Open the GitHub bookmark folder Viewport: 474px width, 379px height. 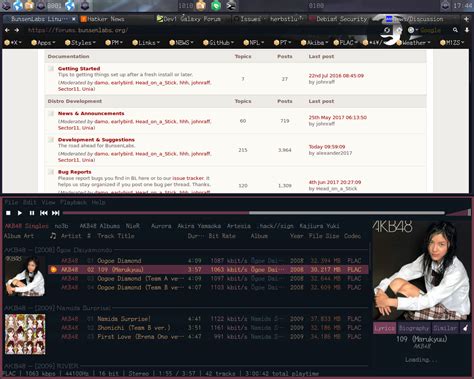point(218,43)
